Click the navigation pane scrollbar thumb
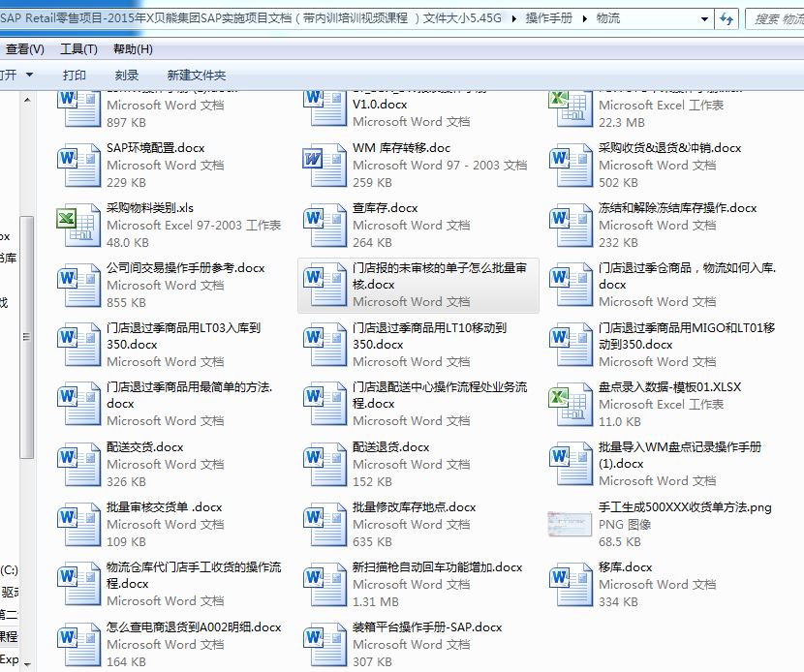This screenshot has width=804, height=672. pos(27,337)
